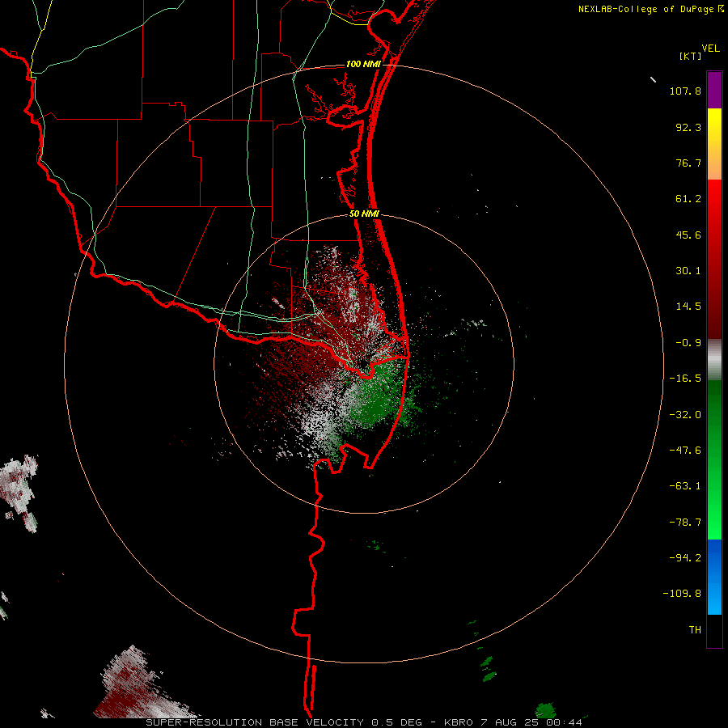Click the NEXLAB-College of DuPage title text

point(645,9)
